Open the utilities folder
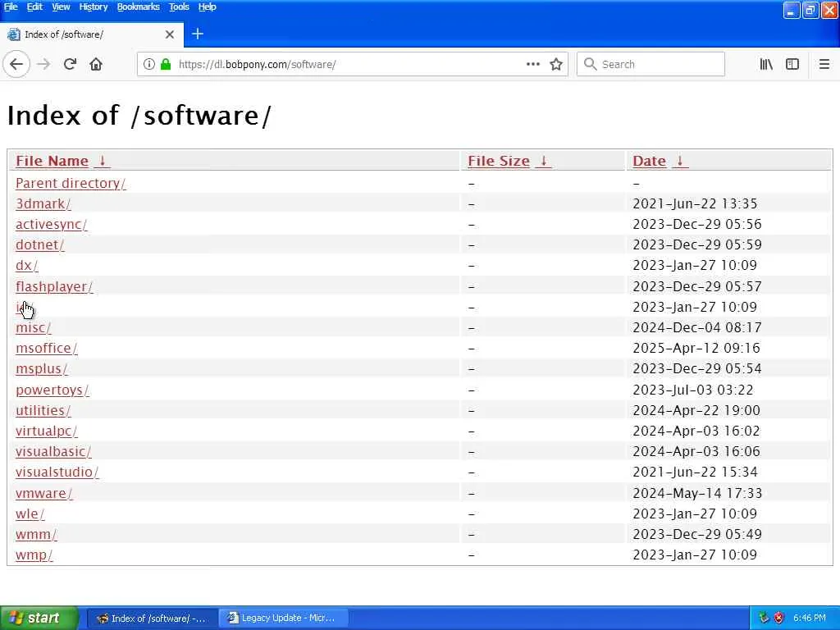The height and width of the screenshot is (630, 840). click(x=43, y=410)
